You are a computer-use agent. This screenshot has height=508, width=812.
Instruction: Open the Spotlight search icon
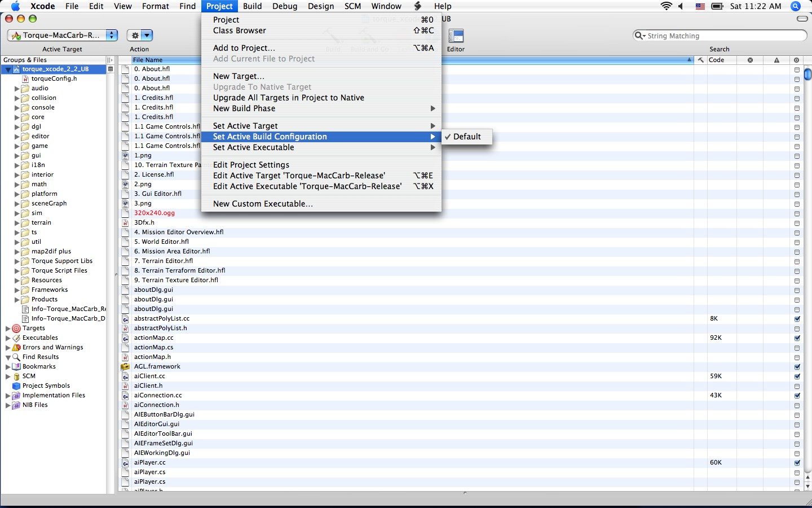tap(796, 6)
